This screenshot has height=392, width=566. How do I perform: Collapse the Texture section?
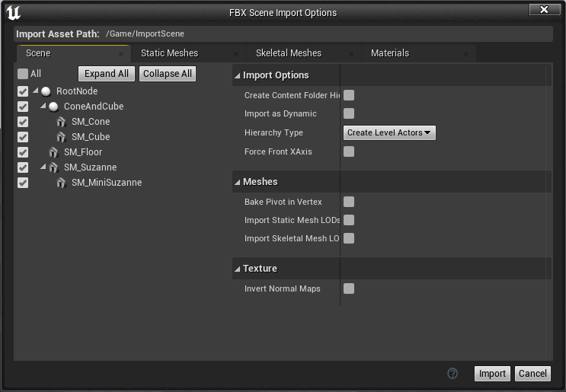point(237,269)
